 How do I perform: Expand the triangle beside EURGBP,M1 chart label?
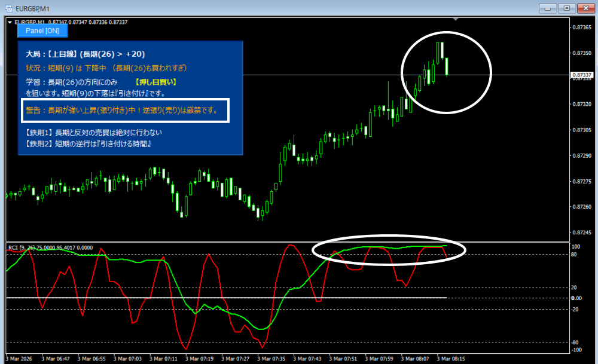[x=10, y=22]
